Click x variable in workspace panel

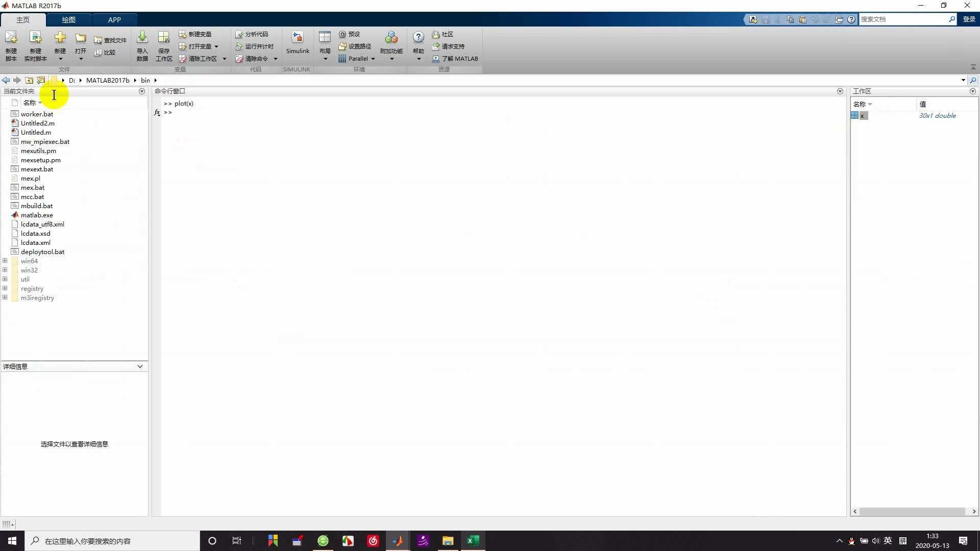pyautogui.click(x=864, y=115)
